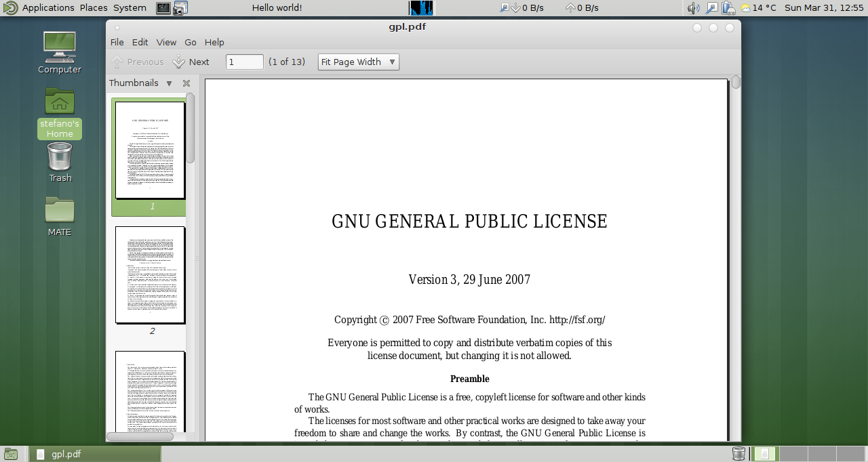Click the document's vertical scrollbar handle

coord(736,83)
